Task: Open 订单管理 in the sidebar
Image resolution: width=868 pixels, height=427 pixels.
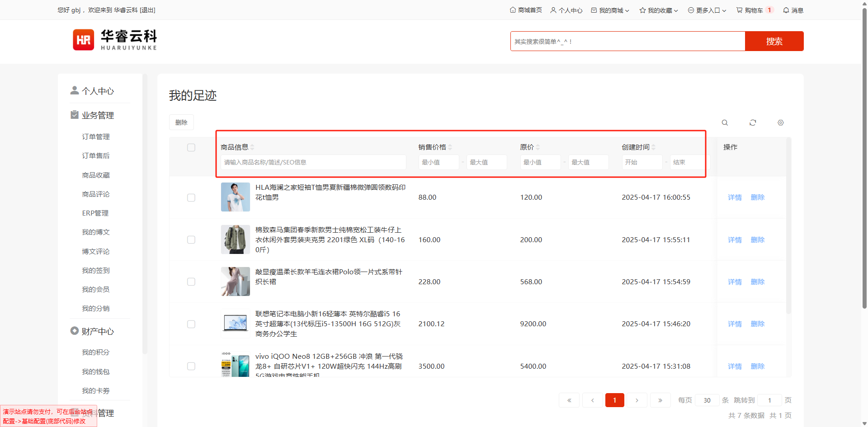Action: click(x=96, y=137)
